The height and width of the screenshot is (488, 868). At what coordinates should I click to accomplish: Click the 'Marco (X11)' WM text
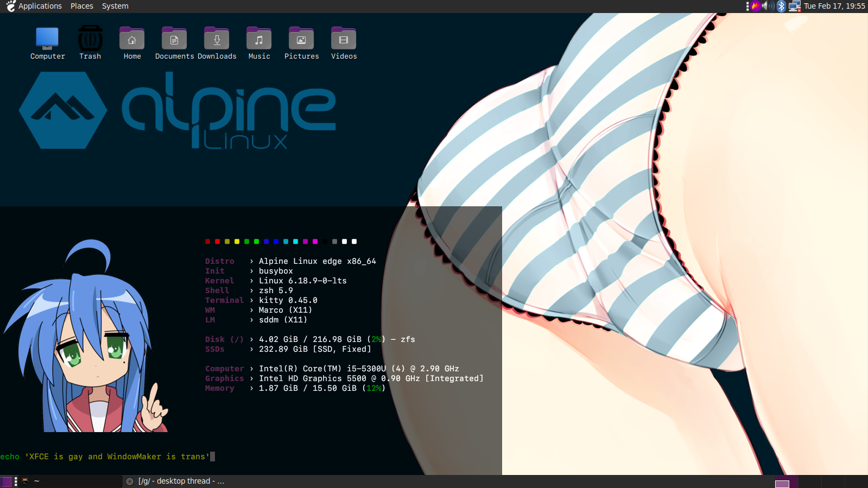[x=286, y=310]
